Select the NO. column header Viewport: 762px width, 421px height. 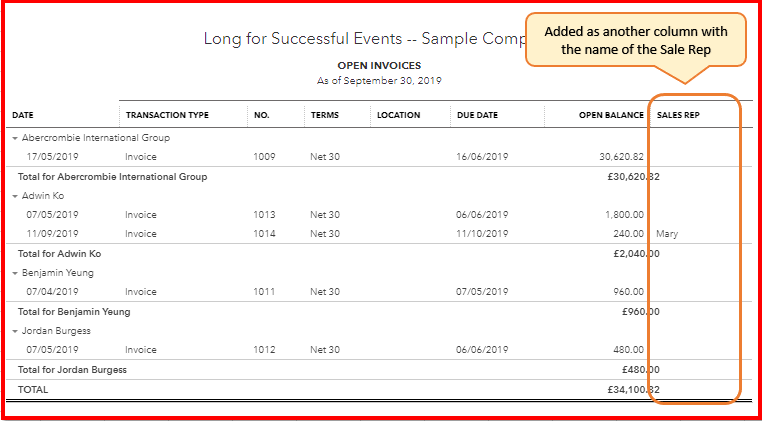coord(262,115)
